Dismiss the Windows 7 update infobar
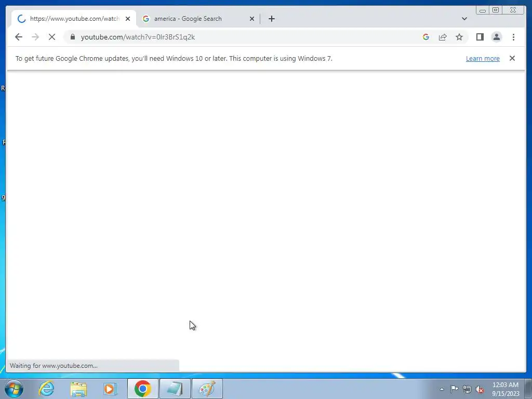 [x=512, y=58]
